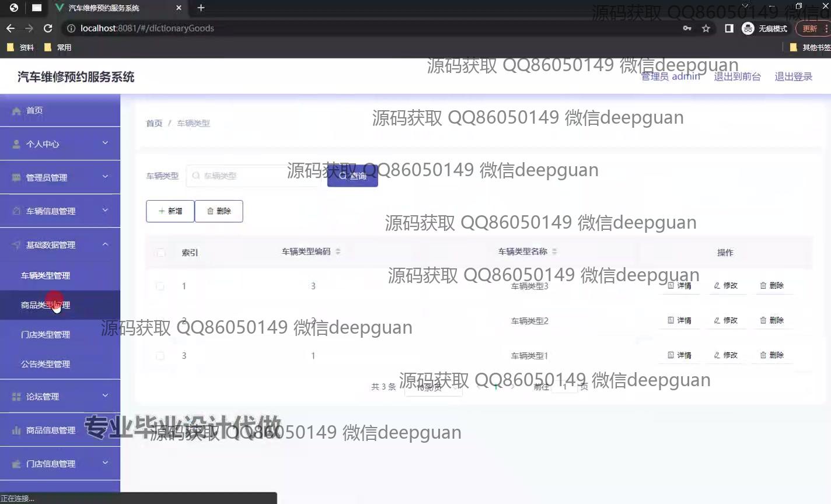Click 修改 edit for 车辆类型2 row
831x504 pixels.
(726, 320)
